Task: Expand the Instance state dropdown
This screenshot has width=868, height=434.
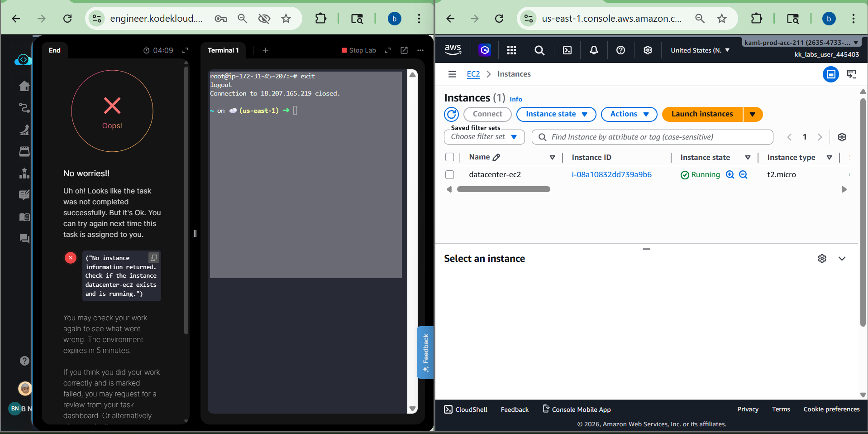Action: point(556,114)
